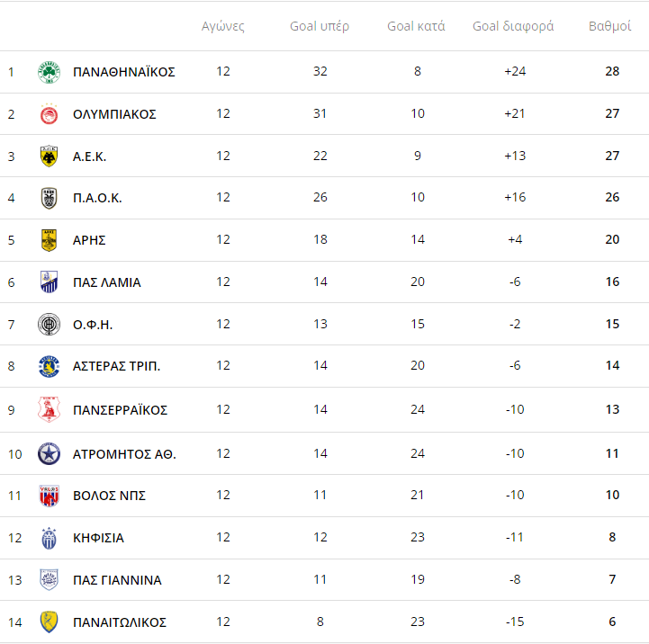Click the Panathinaikos club crest
Screen dimensions: 649x644
pyautogui.click(x=49, y=72)
